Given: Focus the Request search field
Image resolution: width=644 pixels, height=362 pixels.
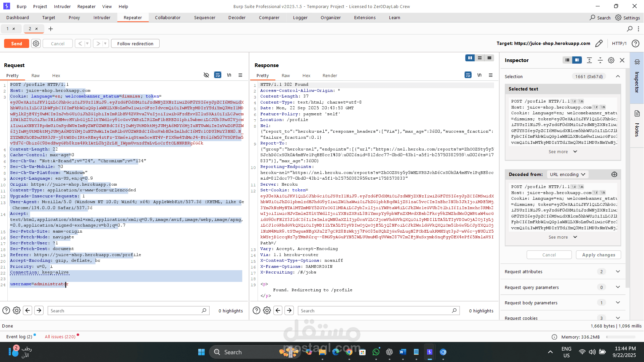Looking at the screenshot, I should coord(128,311).
